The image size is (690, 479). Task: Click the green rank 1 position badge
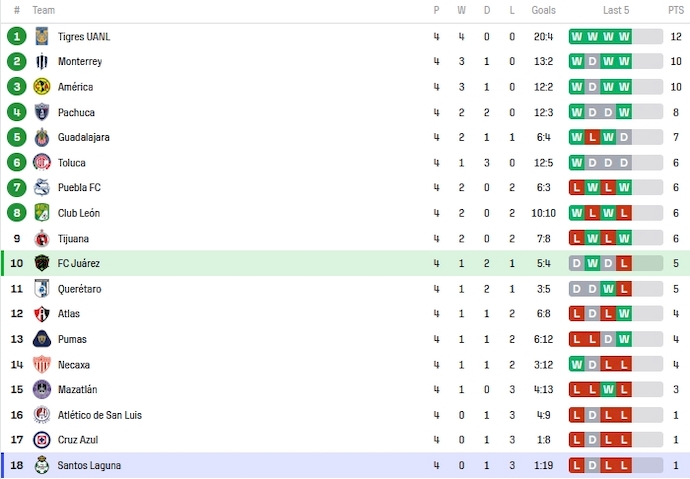coord(16,37)
